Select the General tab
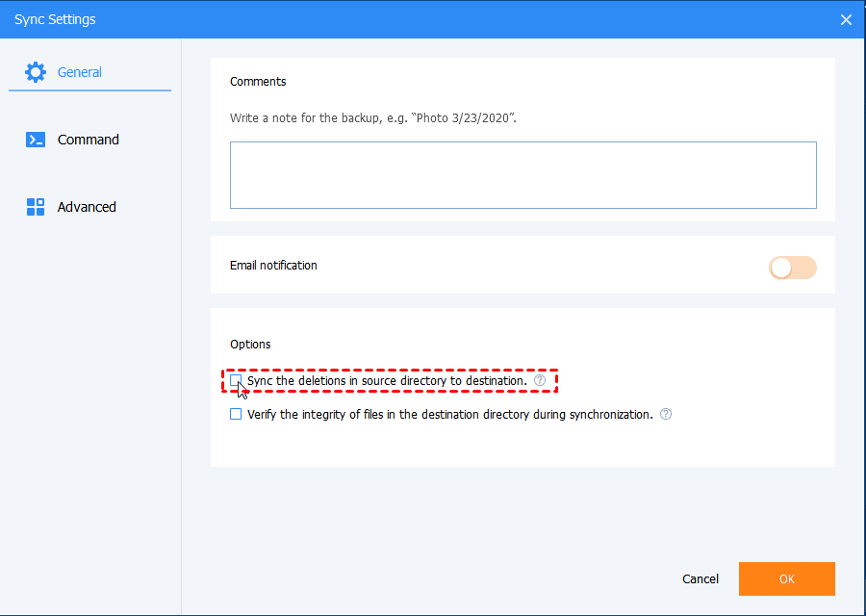The width and height of the screenshot is (866, 616). [80, 71]
